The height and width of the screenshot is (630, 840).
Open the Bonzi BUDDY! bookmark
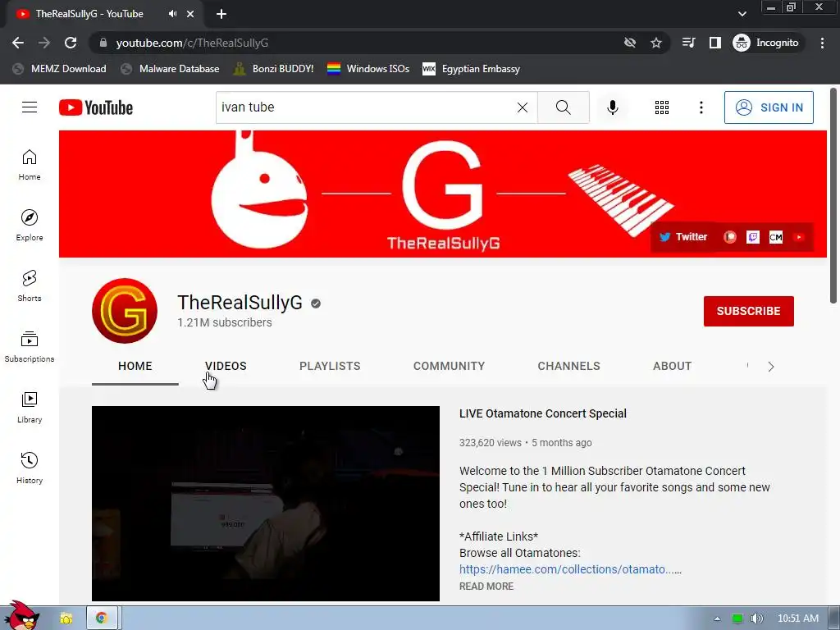click(x=274, y=69)
